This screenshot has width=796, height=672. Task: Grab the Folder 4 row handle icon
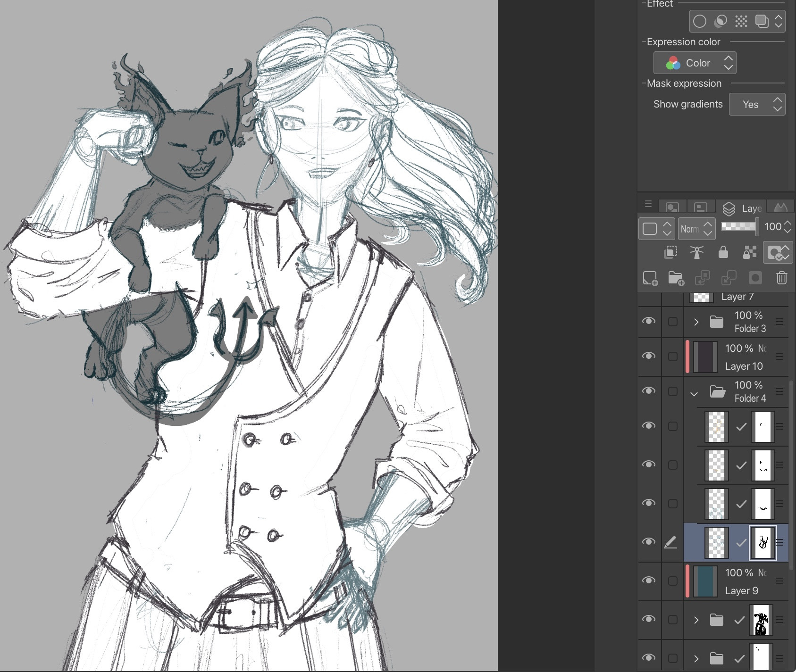tap(779, 391)
